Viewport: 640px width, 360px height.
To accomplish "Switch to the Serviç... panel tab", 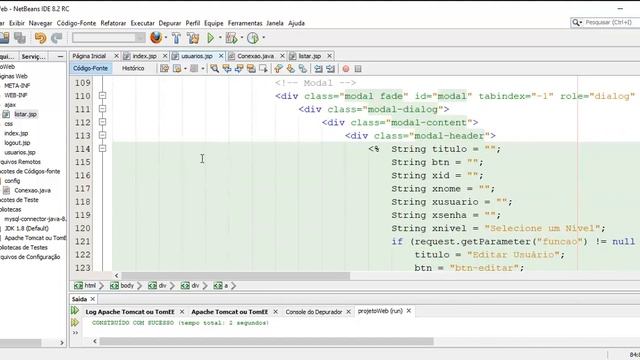I will click(33, 56).
